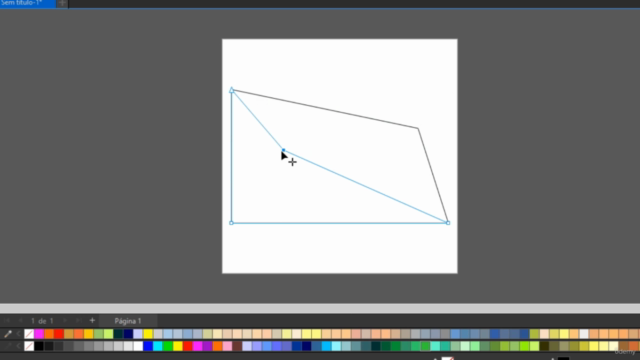Select the brown swatch next to pink, lower row
This screenshot has height=360, width=640.
coord(237,346)
